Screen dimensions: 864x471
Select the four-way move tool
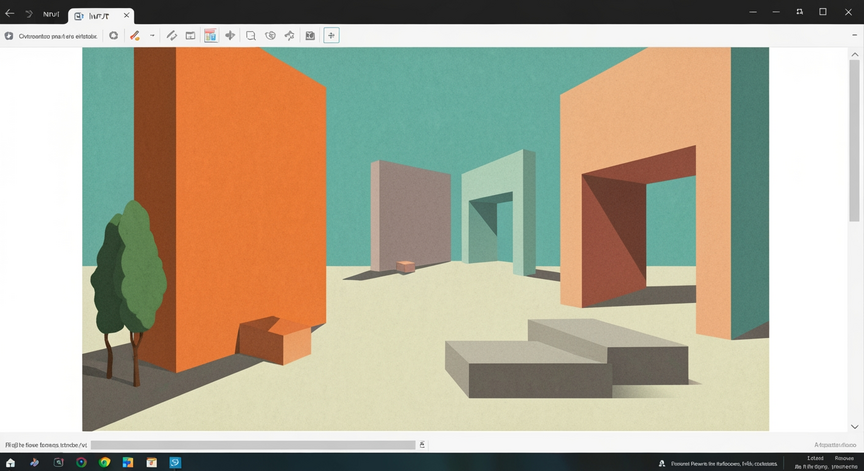pyautogui.click(x=230, y=36)
